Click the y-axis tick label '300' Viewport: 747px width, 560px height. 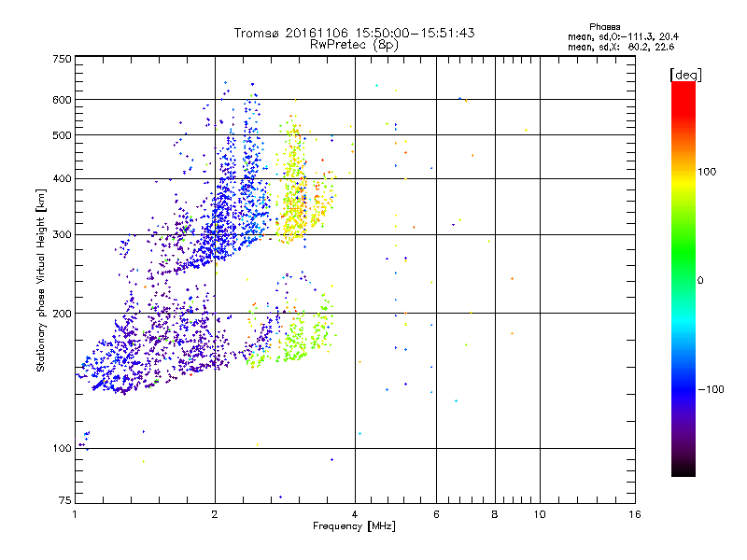tap(62, 235)
